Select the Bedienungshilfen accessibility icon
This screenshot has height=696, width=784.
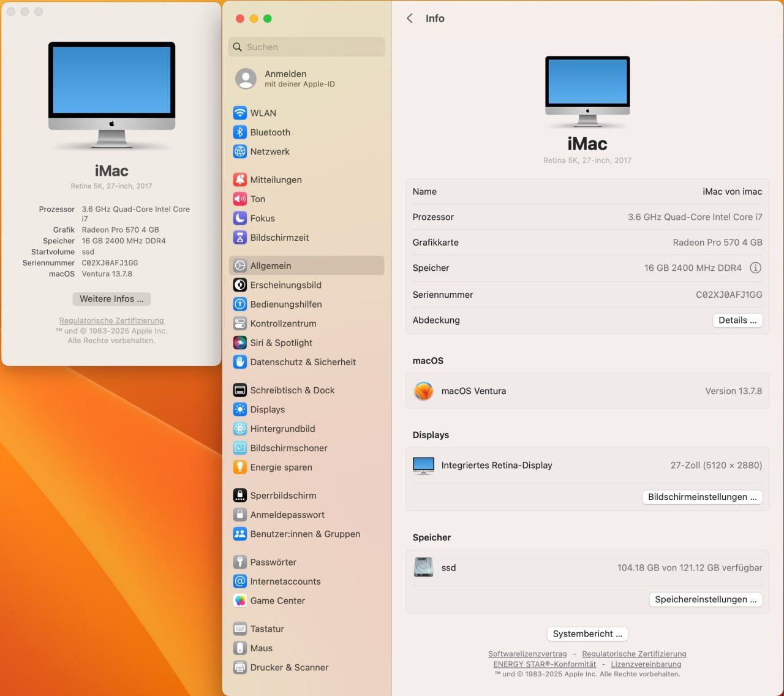click(239, 304)
